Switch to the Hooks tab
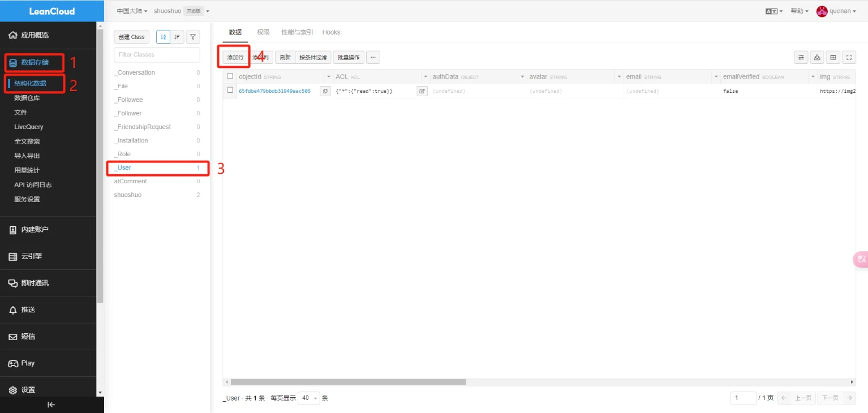Screen dimensions: 868x413 tap(331, 32)
